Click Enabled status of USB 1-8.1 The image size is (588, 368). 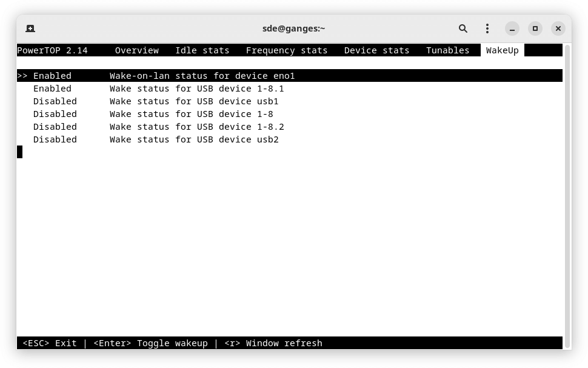click(x=52, y=89)
